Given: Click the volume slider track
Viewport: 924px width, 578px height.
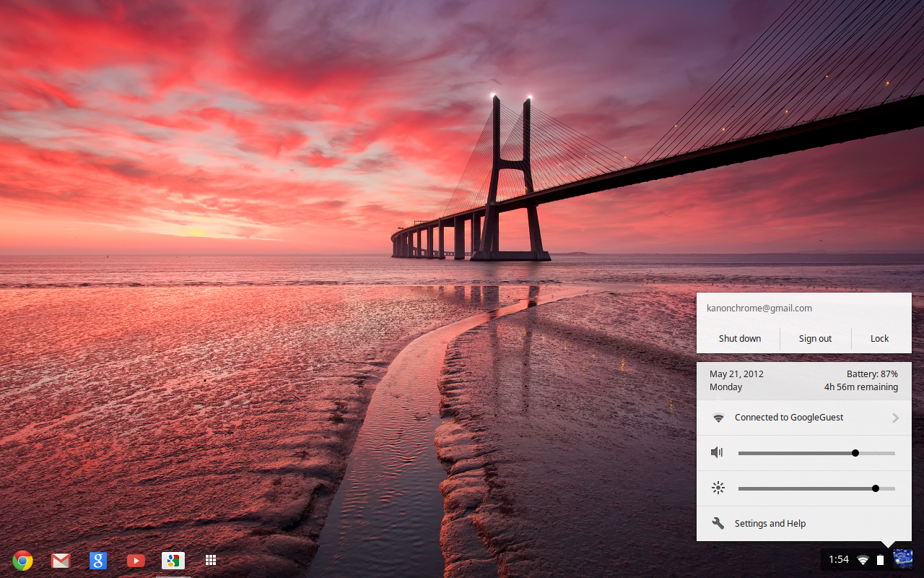Looking at the screenshot, I should [x=794, y=454].
